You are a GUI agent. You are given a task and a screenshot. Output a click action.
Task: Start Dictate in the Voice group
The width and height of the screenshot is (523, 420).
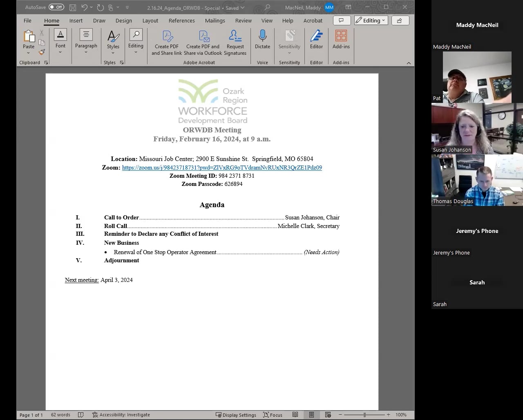click(x=262, y=40)
